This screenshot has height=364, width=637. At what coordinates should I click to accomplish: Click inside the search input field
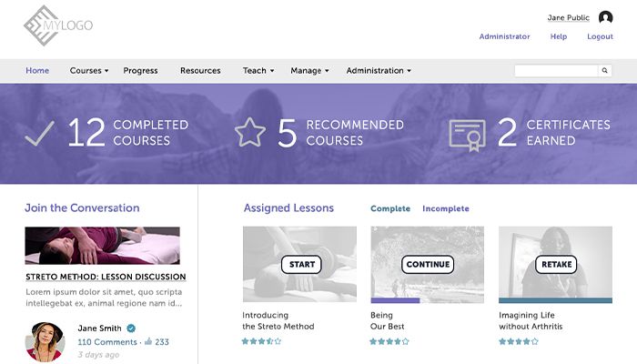point(556,70)
